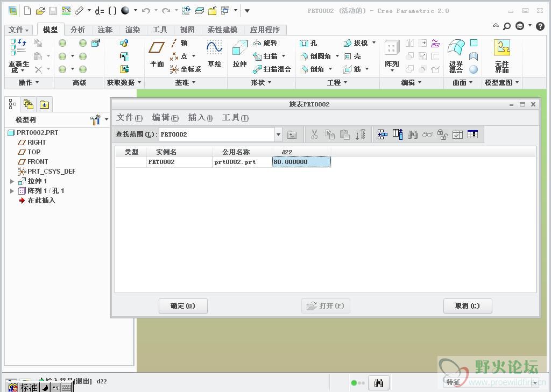Open the 工具(T) menu in family table

(x=235, y=118)
